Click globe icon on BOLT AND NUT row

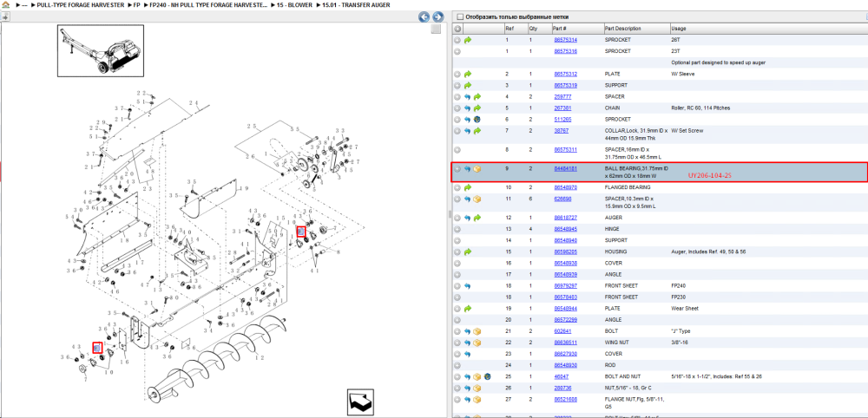coord(487,376)
